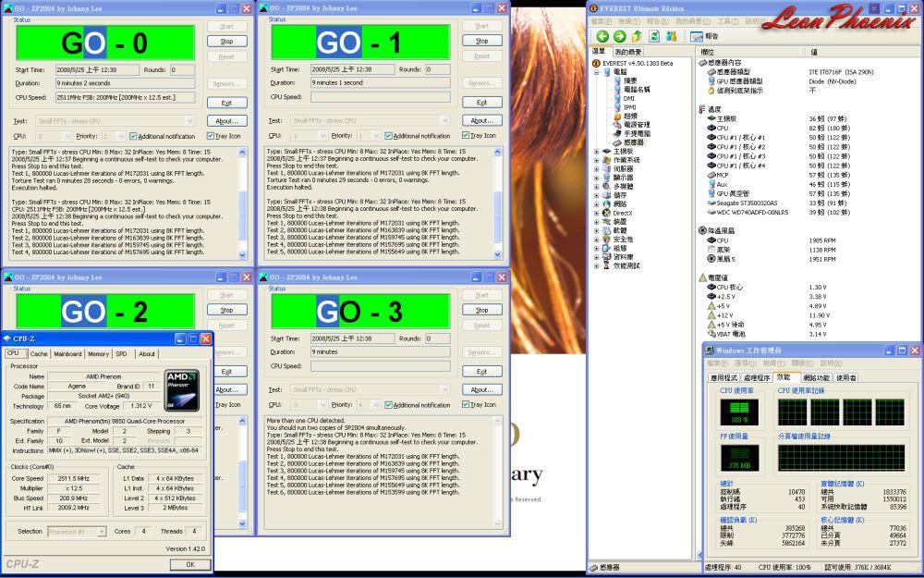Refresh the EVEREST sensor page
The width and height of the screenshot is (924, 578).
point(654,37)
